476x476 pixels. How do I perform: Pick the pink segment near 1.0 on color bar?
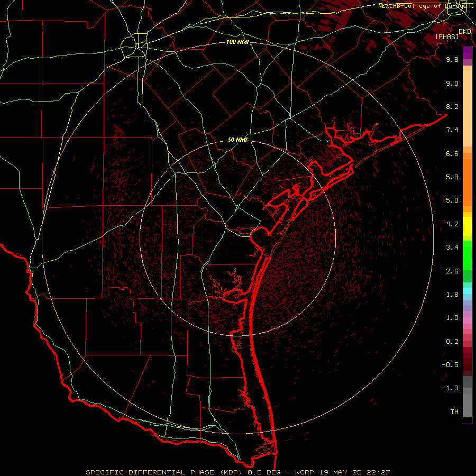tap(467, 320)
